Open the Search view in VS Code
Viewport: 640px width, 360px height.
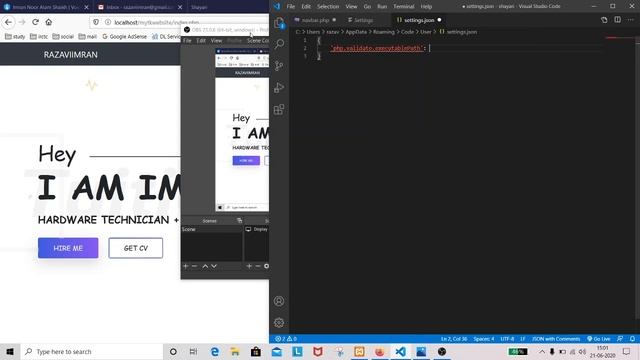pyautogui.click(x=279, y=44)
